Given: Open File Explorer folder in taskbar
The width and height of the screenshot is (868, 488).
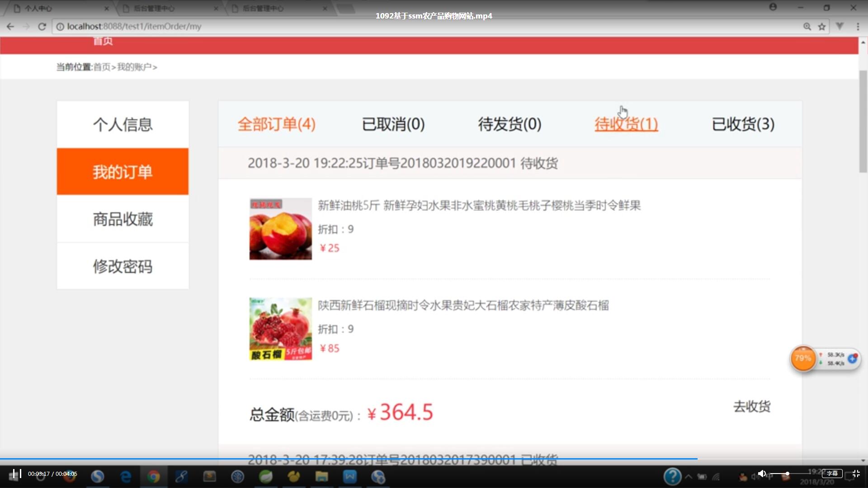Looking at the screenshot, I should [x=321, y=477].
